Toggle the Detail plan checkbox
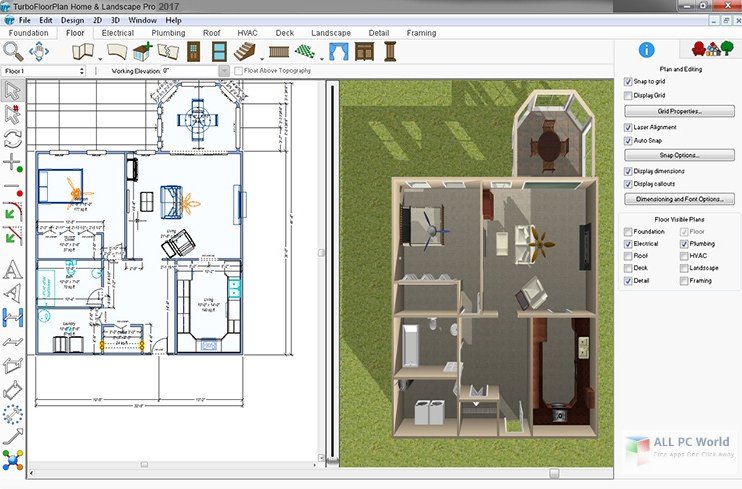The height and width of the screenshot is (489, 742). (628, 281)
